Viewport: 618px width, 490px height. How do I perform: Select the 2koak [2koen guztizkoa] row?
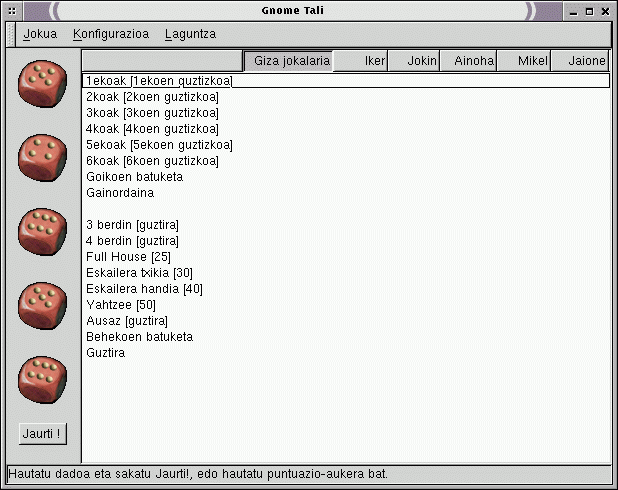[x=346, y=97]
